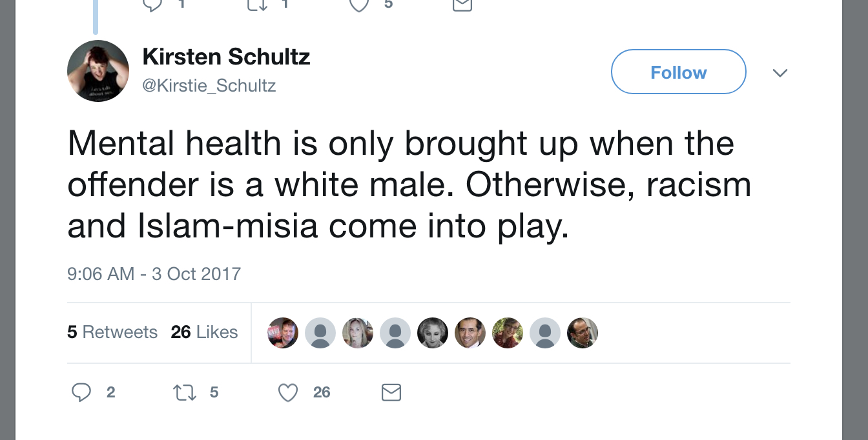Open the dropdown arrow next to Follow
Image resolution: width=868 pixels, height=440 pixels.
coord(780,73)
